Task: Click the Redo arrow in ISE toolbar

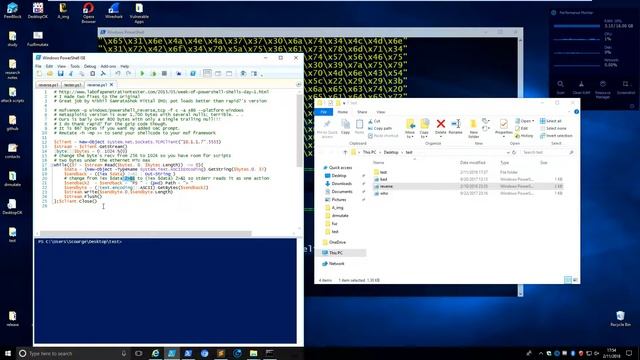Action: click(129, 73)
